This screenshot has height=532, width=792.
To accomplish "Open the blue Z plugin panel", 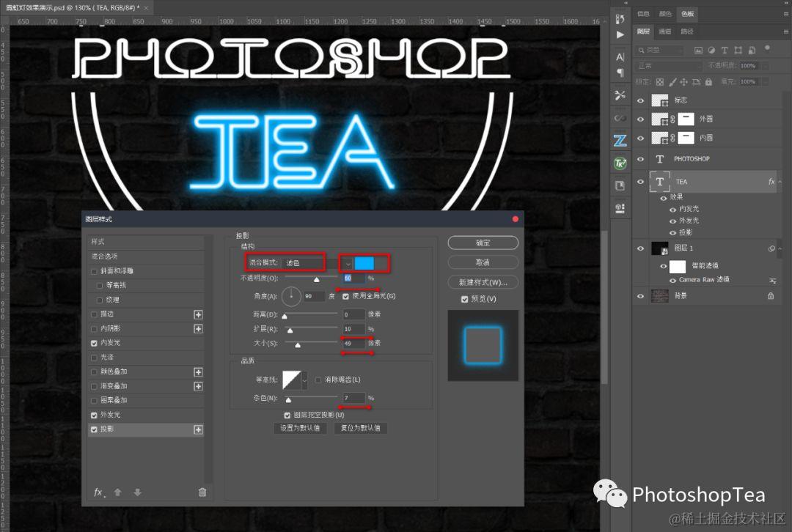I will click(x=620, y=140).
